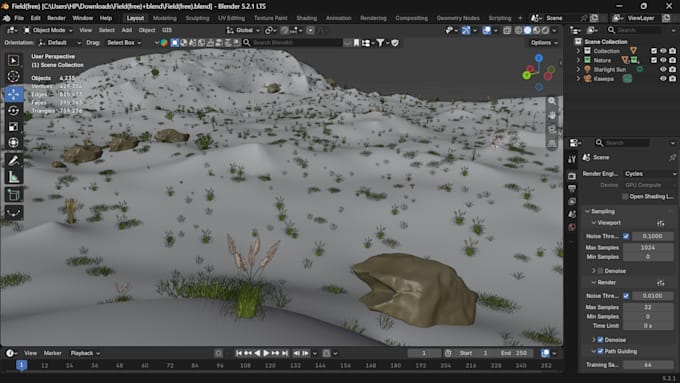Image resolution: width=680 pixels, height=383 pixels.
Task: Click the End frame 250 field
Action: (515, 354)
